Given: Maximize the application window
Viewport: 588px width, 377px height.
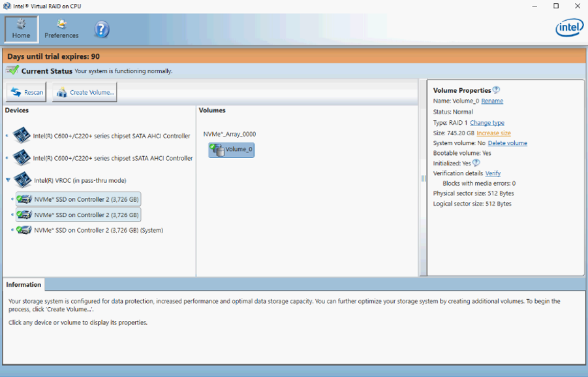Looking at the screenshot, I should [x=556, y=6].
